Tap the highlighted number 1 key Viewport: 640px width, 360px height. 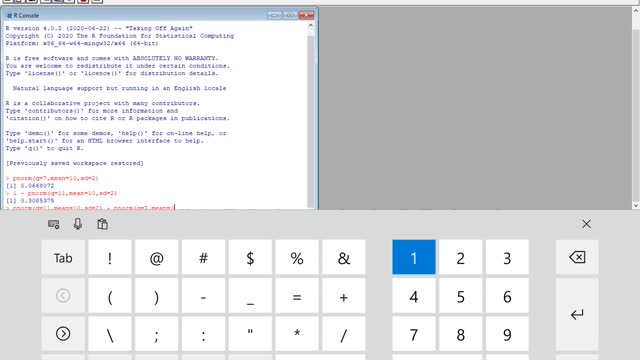[414, 258]
